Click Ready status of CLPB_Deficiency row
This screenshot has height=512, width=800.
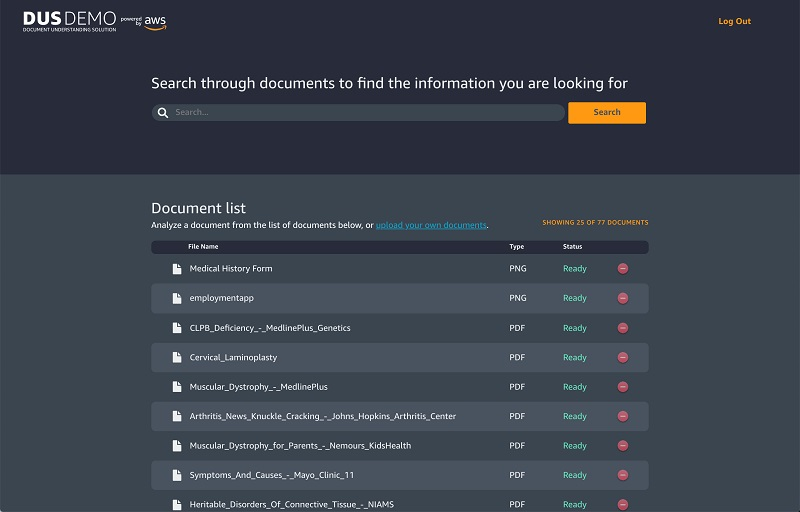click(575, 328)
